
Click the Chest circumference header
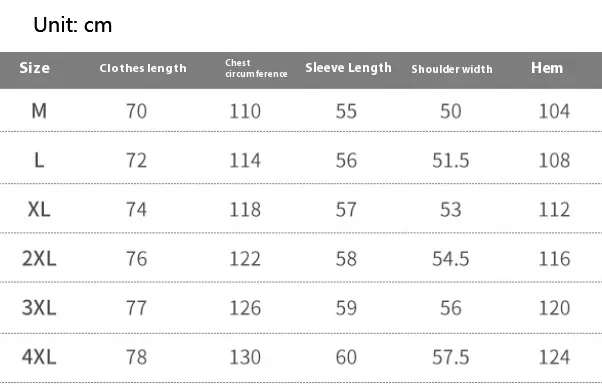click(x=256, y=68)
